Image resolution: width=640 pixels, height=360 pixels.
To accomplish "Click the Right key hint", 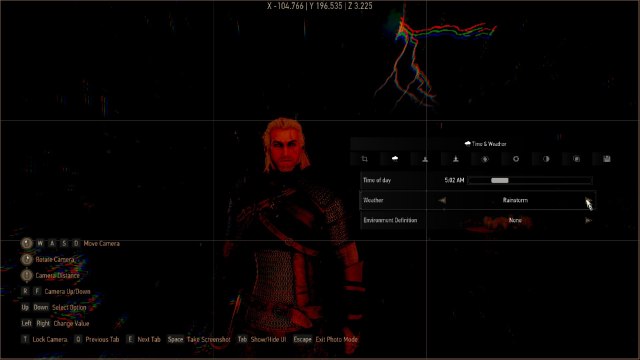I will click(x=43, y=323).
